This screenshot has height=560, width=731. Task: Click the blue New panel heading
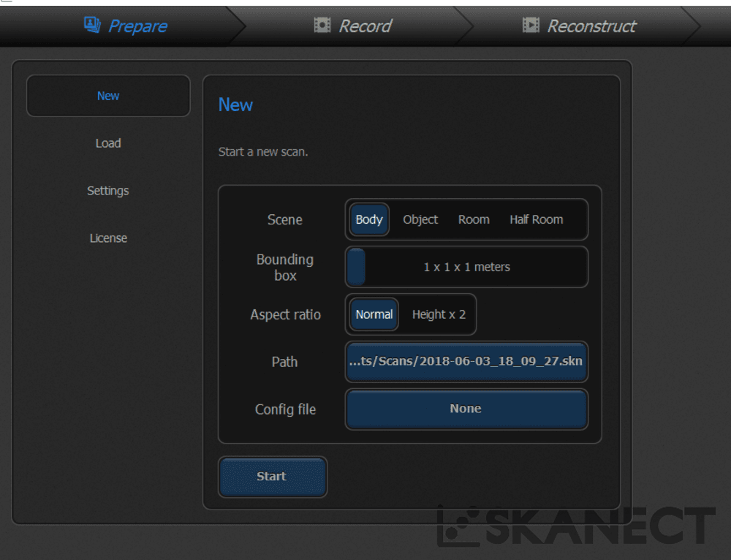click(x=235, y=105)
